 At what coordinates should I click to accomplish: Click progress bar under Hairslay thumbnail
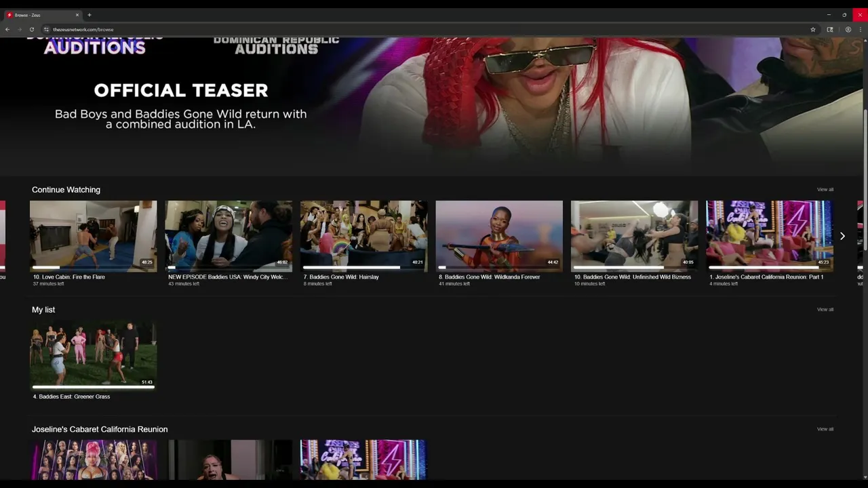tap(363, 268)
